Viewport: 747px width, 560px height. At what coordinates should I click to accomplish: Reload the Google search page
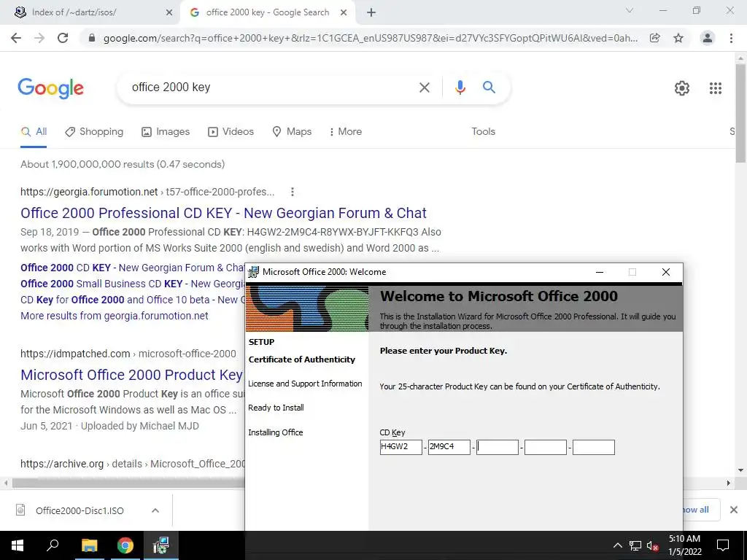(x=63, y=38)
